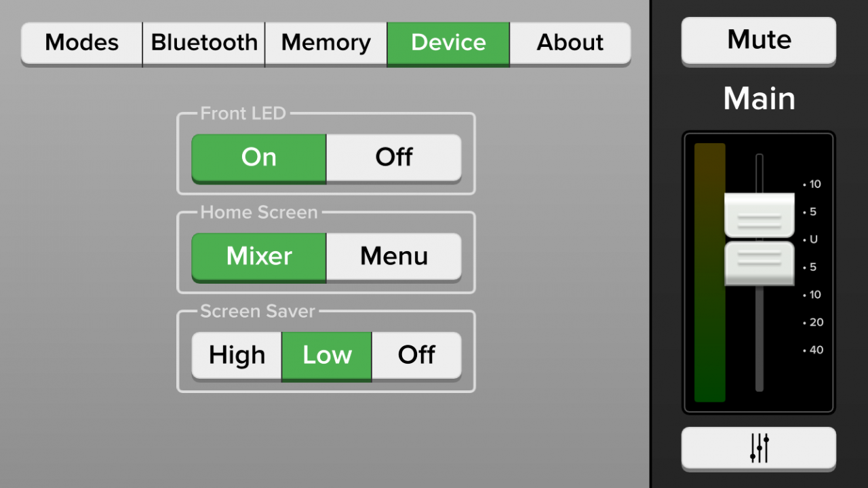Screen dimensions: 868x488
Task: Turn the Front LED On
Action: coord(258,157)
